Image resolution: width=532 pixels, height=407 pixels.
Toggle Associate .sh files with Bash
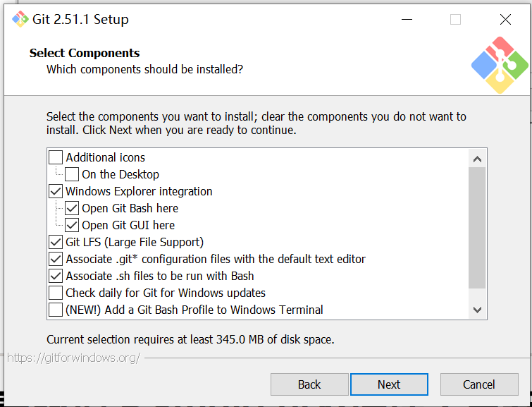coord(56,276)
